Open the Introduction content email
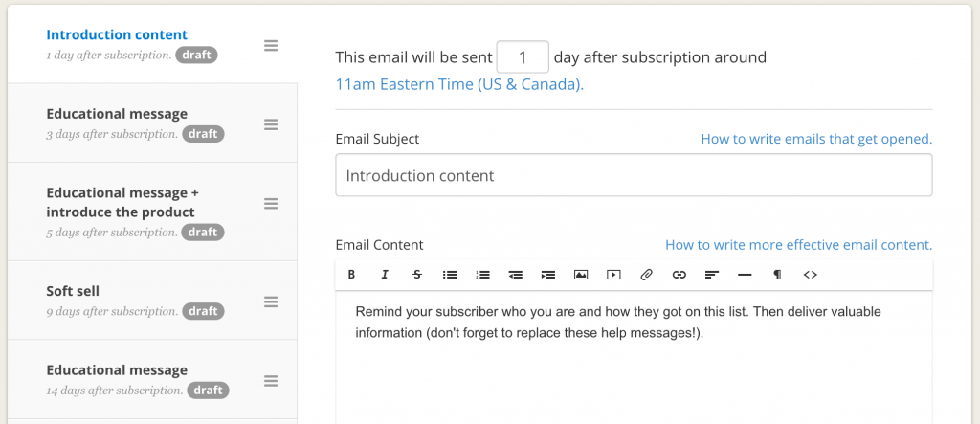Viewport: 980px width, 424px height. 117,35
